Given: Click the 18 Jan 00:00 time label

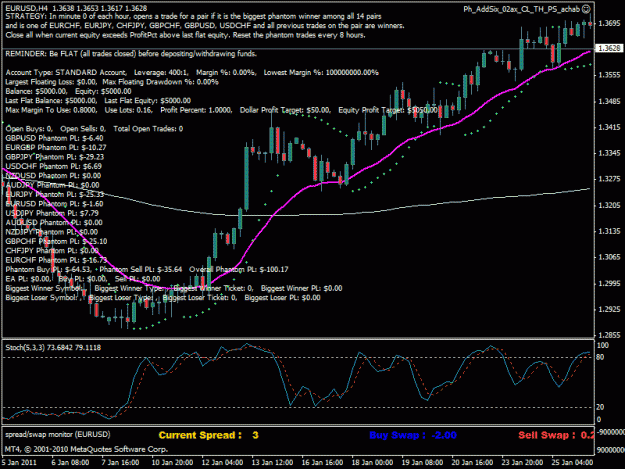Looking at the screenshot, I should 372,463.
